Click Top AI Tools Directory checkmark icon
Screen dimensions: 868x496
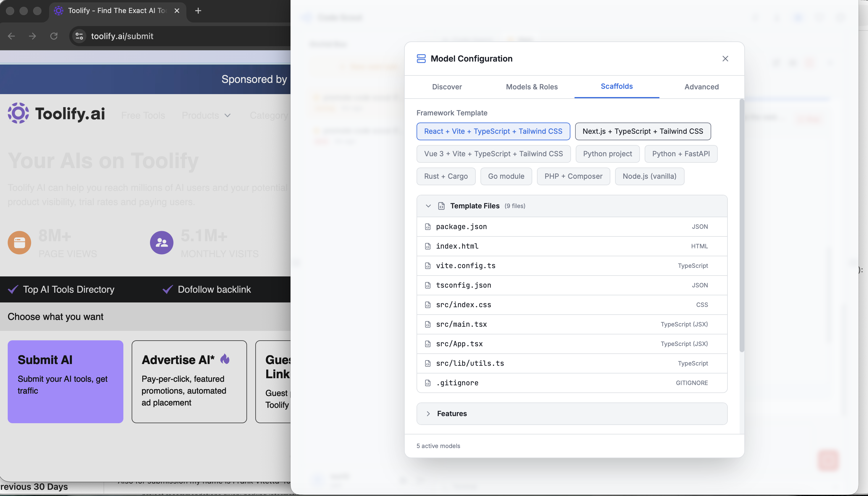(x=13, y=289)
